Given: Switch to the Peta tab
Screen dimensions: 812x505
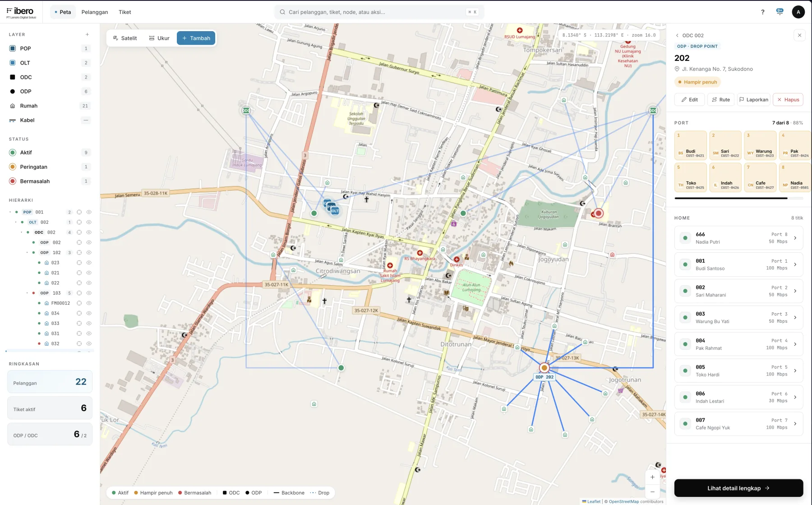Looking at the screenshot, I should [x=62, y=12].
